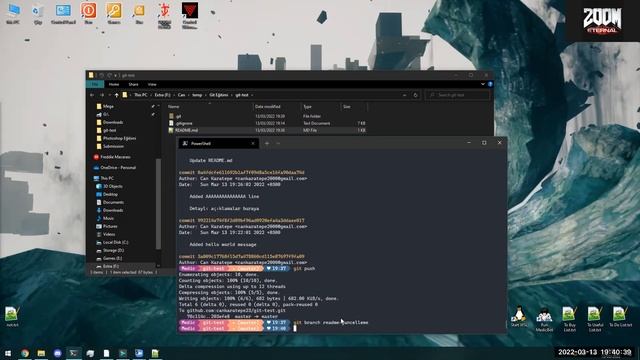This screenshot has height=360, width=640.
Task: Open the Start WSL penguin desktop shortcut
Action: tap(518, 317)
